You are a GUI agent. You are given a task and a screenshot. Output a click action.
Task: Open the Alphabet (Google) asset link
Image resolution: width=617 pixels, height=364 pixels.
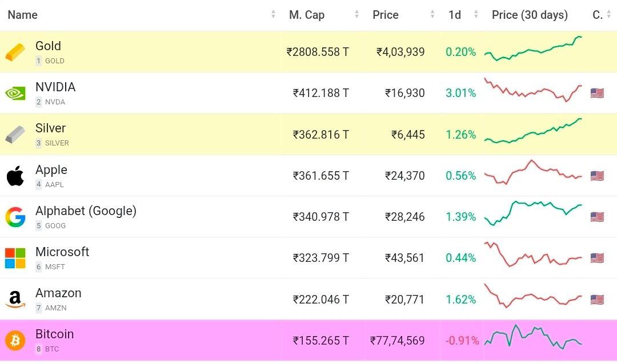tap(86, 211)
